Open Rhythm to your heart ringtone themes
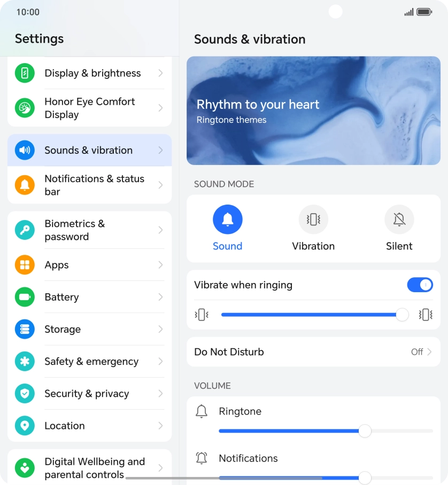The image size is (448, 485). [313, 111]
